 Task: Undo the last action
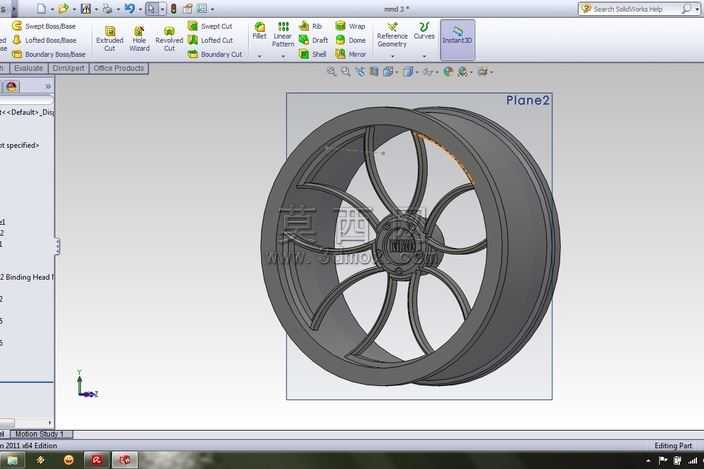click(130, 8)
